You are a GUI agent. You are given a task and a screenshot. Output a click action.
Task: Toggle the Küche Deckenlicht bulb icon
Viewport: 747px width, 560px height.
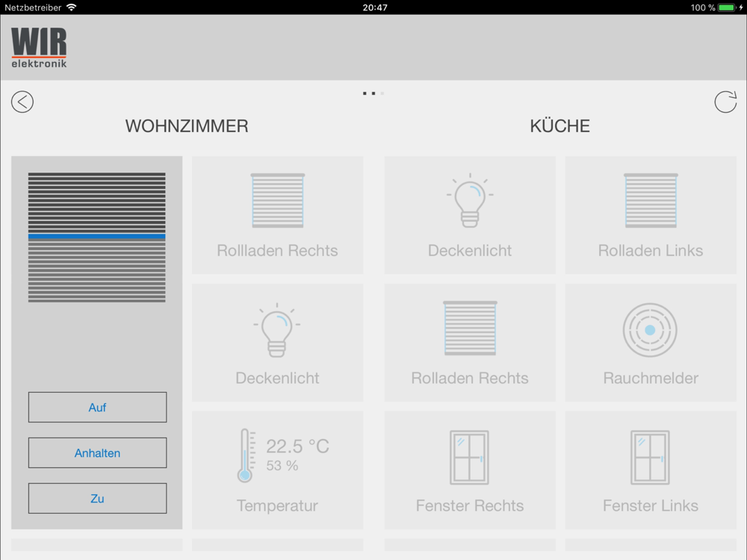pos(470,200)
